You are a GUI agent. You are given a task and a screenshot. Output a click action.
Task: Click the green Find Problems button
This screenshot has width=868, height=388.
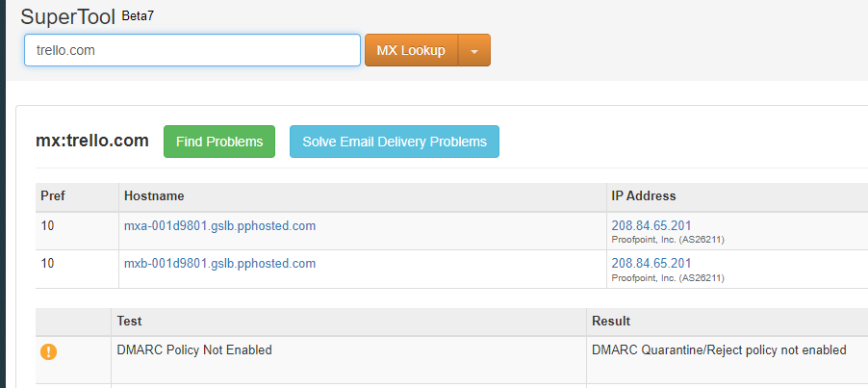click(x=219, y=142)
